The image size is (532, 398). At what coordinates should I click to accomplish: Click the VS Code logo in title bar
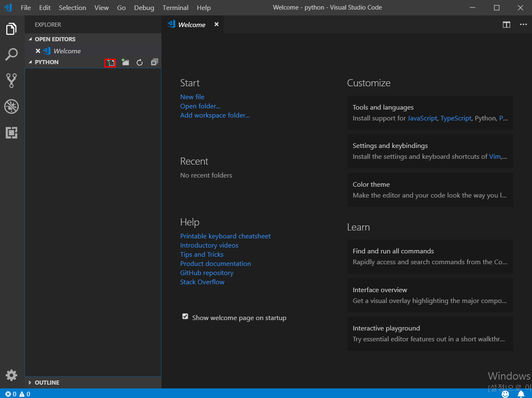(8, 8)
